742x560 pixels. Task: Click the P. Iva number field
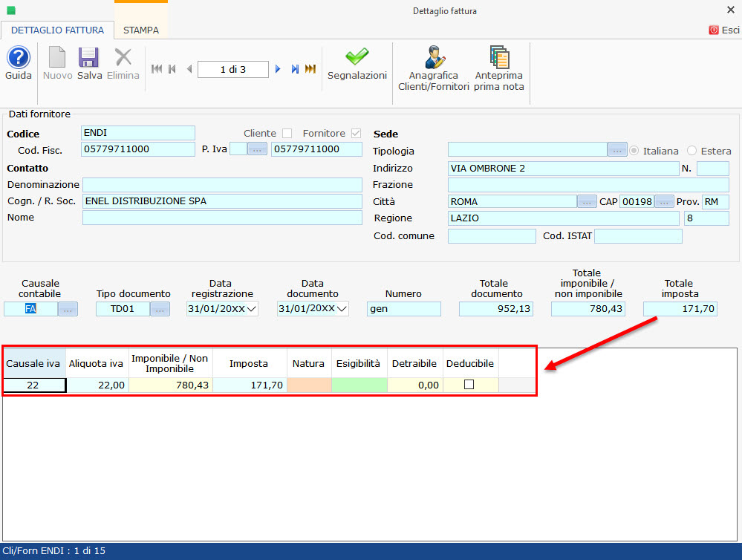point(316,149)
